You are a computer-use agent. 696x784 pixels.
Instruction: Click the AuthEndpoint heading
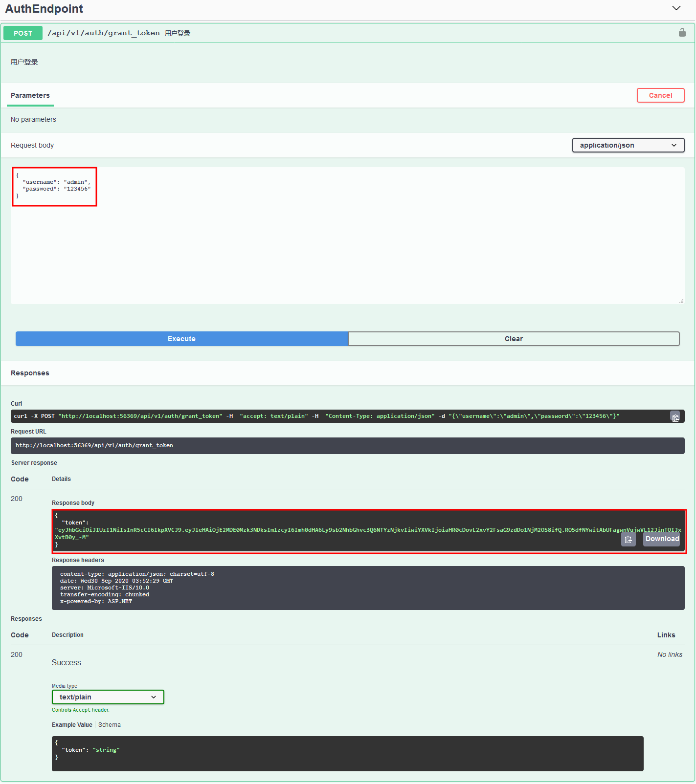tap(44, 9)
